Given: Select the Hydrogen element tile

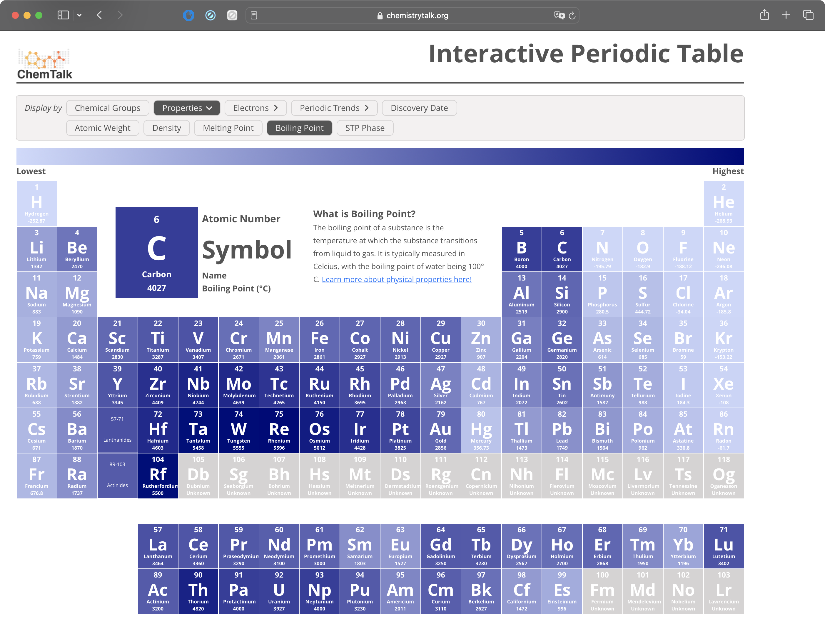Looking at the screenshot, I should pyautogui.click(x=37, y=203).
